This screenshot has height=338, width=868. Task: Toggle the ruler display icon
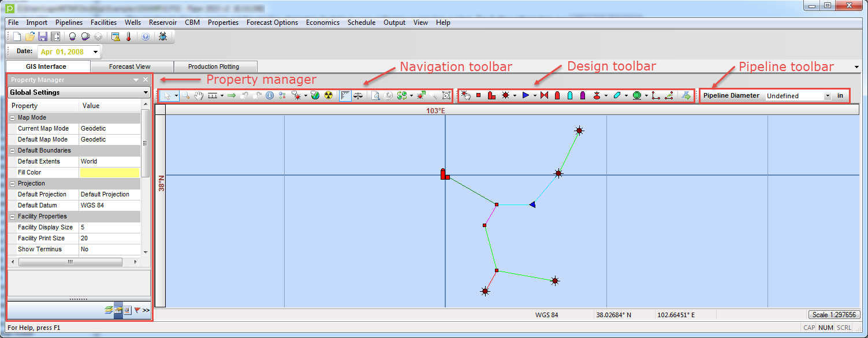[x=347, y=95]
